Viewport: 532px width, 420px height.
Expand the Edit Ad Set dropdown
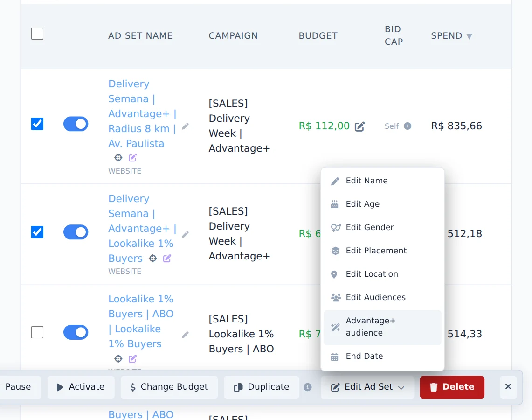(367, 387)
